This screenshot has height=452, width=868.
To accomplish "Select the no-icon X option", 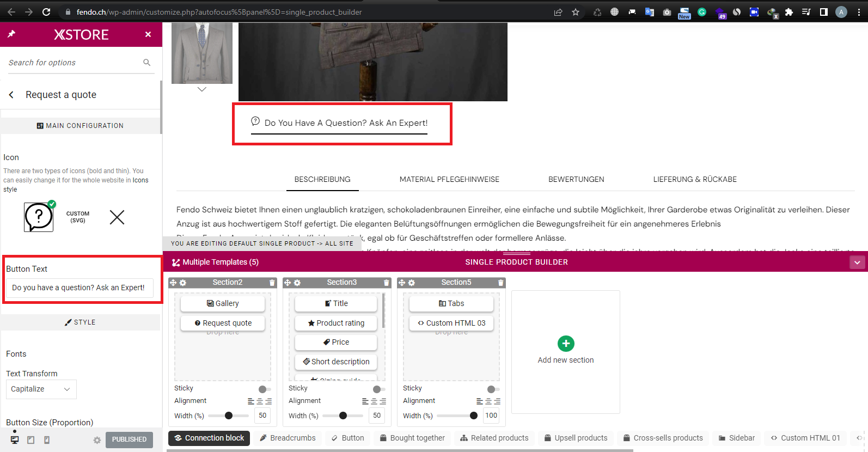I will coord(117,217).
